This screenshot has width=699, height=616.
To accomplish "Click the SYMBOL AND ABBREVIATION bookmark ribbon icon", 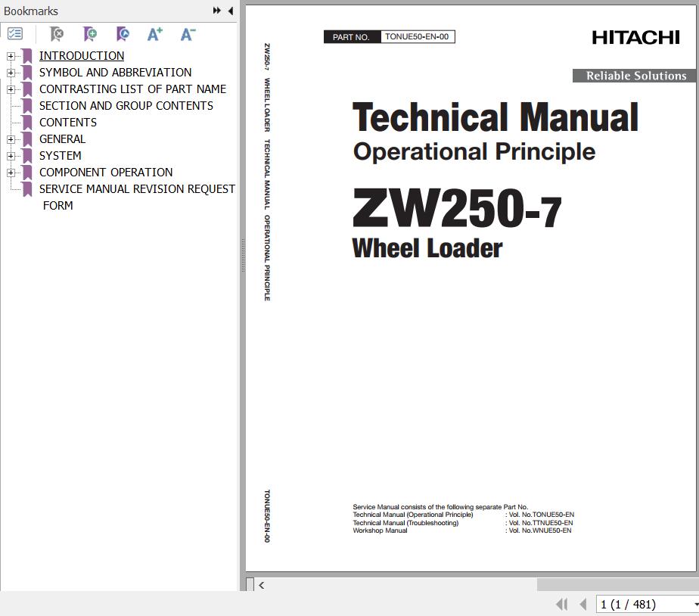I will 27,72.
